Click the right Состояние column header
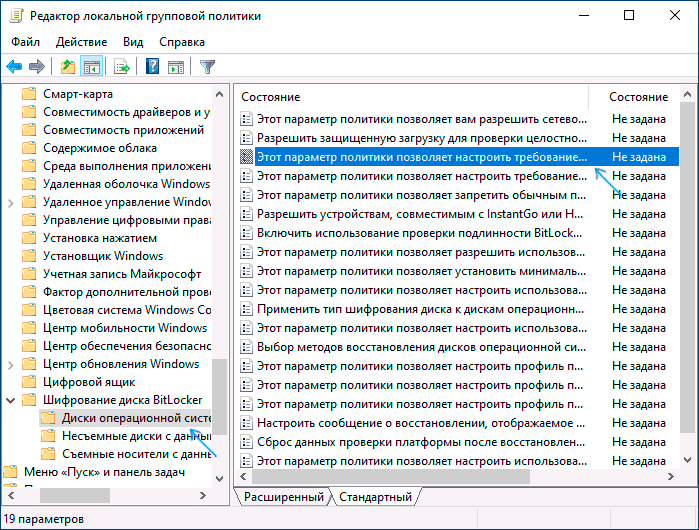 638,97
